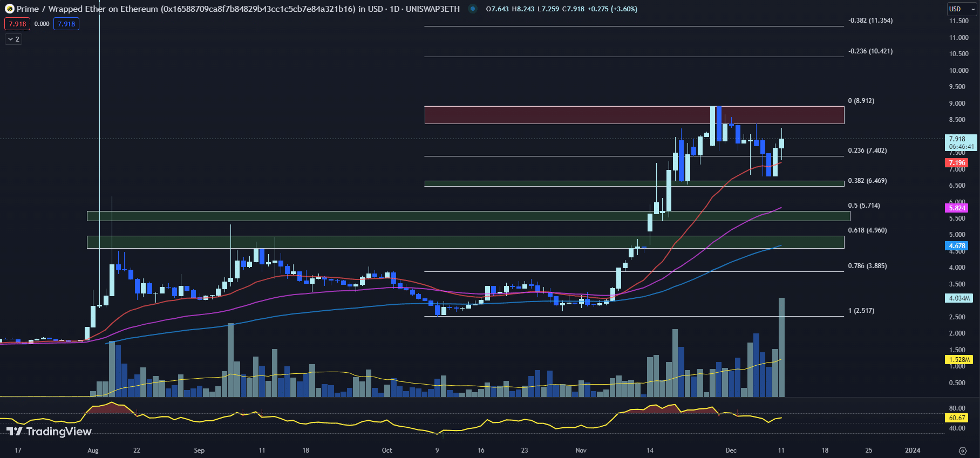Click the tallest volume bar at right
This screenshot has width=980, height=458.
(781, 347)
